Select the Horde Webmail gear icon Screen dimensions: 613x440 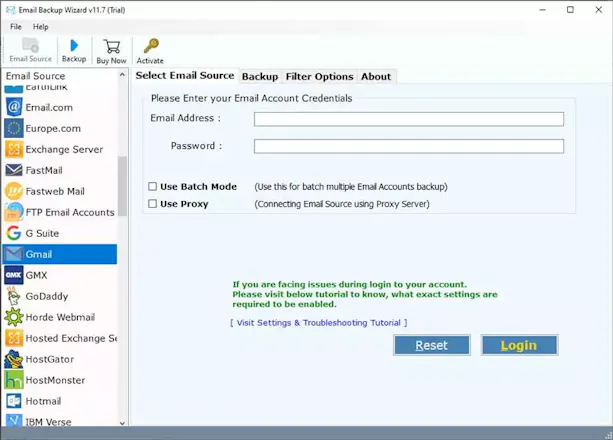tap(14, 317)
